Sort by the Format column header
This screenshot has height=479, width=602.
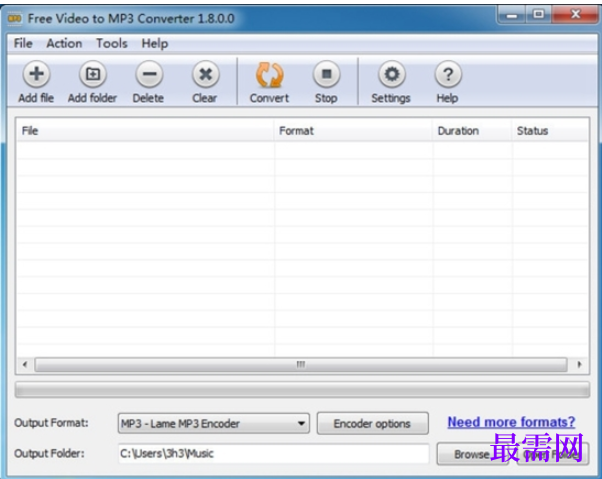(353, 131)
